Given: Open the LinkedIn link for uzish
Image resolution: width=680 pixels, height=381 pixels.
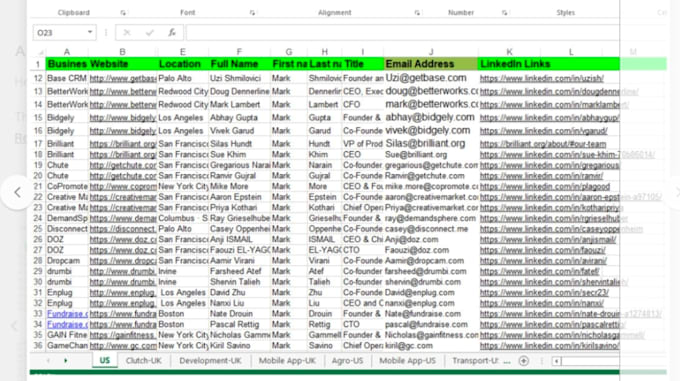Looking at the screenshot, I should pyautogui.click(x=542, y=78).
